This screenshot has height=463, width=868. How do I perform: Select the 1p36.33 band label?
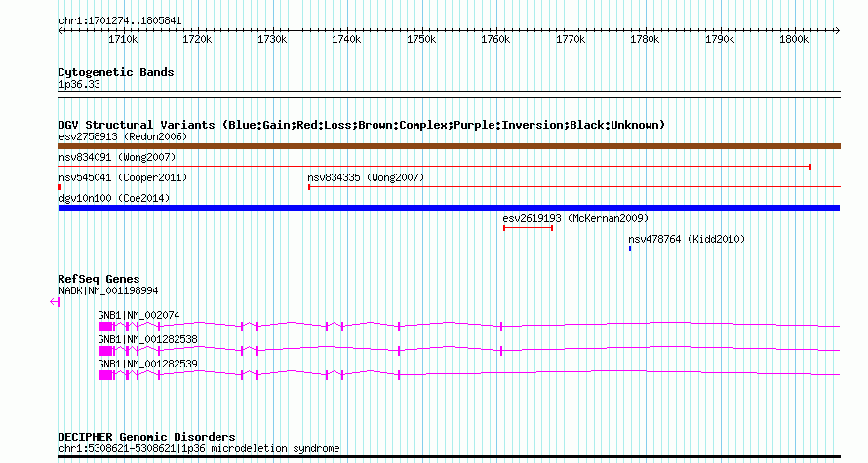tap(79, 85)
